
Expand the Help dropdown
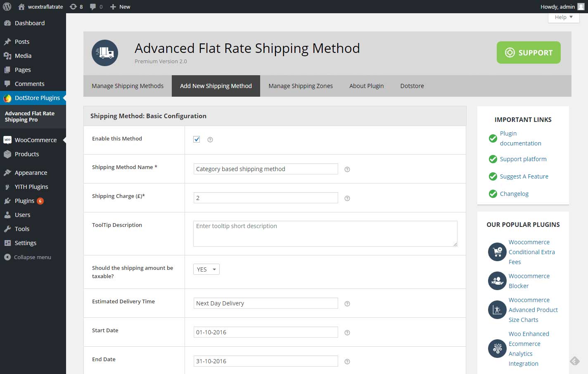coord(564,17)
